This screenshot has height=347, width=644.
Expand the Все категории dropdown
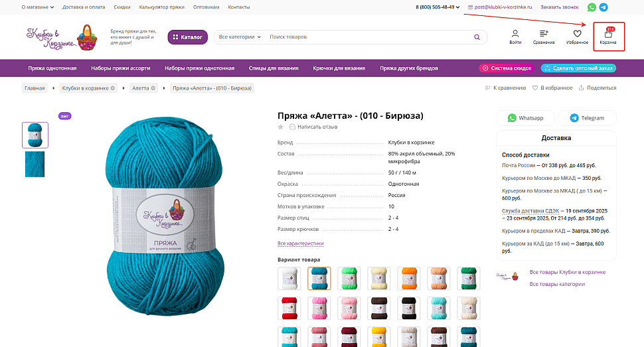tap(240, 37)
